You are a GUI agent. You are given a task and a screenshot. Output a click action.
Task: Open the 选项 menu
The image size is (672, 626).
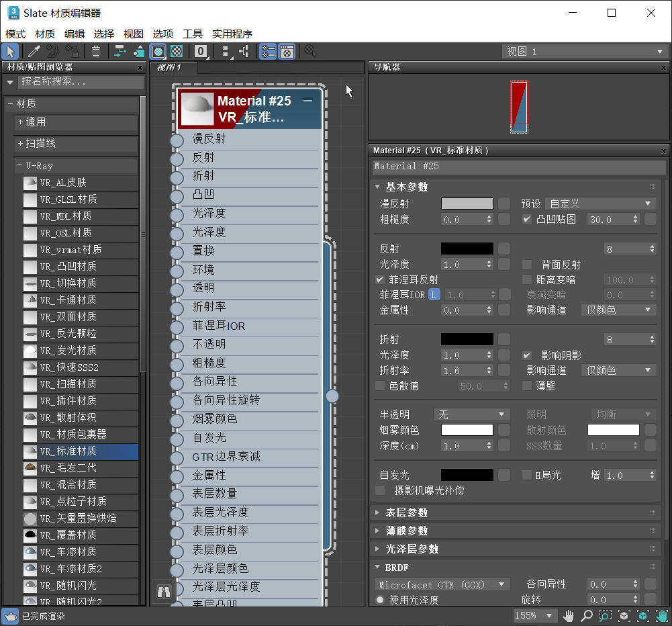(x=163, y=34)
